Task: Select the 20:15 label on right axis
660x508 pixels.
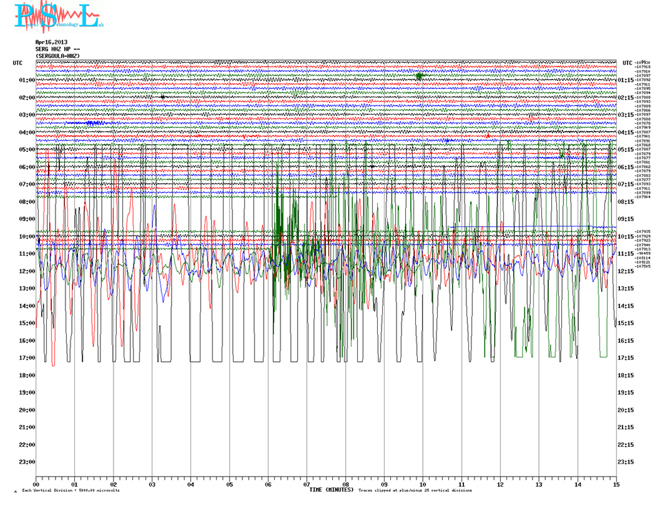Action: 626,410
